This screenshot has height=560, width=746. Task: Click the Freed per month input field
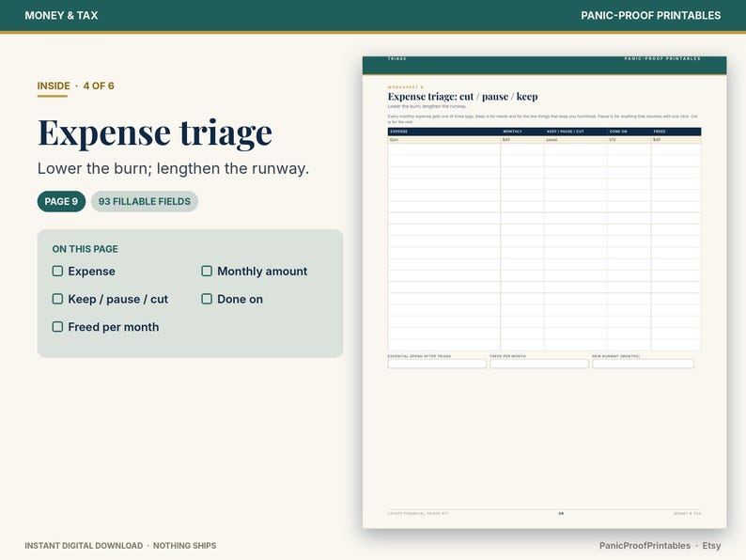point(539,364)
